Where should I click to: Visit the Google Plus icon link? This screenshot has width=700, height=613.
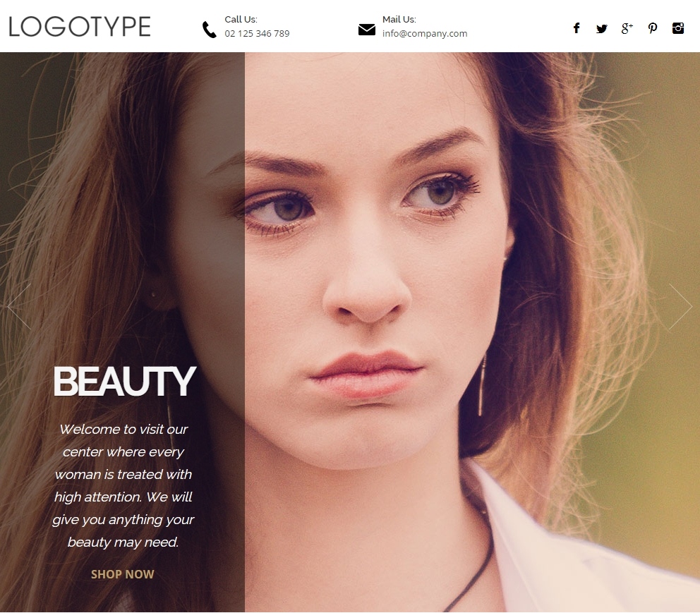pos(627,28)
